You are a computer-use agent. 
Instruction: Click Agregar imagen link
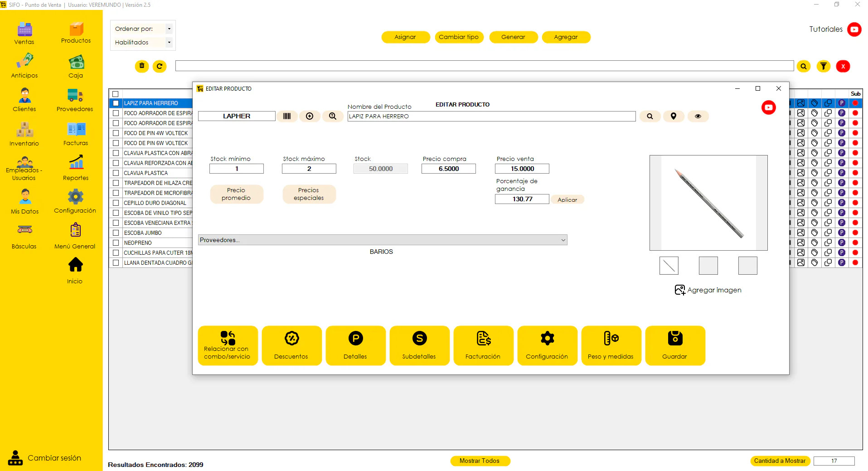click(708, 290)
